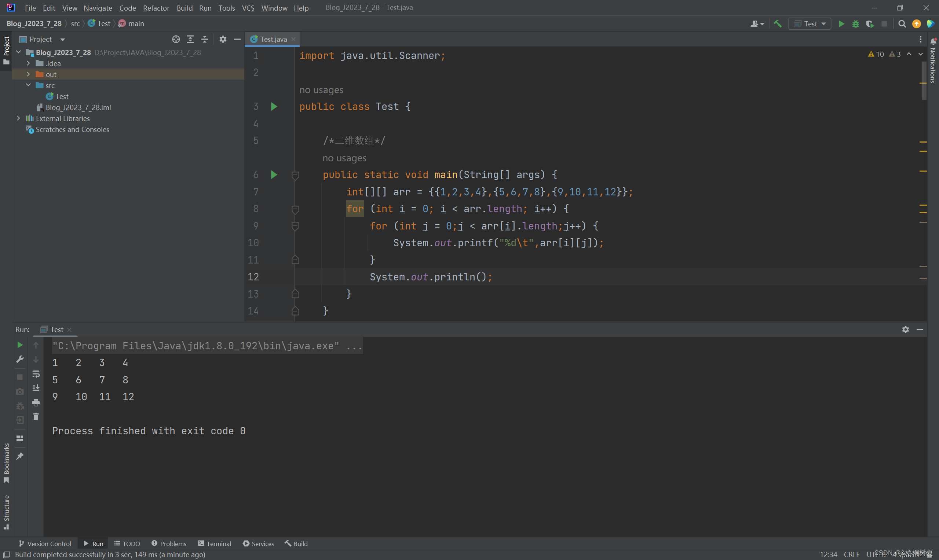Toggle the Structure side tool window
This screenshot has width=939, height=560.
[x=6, y=512]
